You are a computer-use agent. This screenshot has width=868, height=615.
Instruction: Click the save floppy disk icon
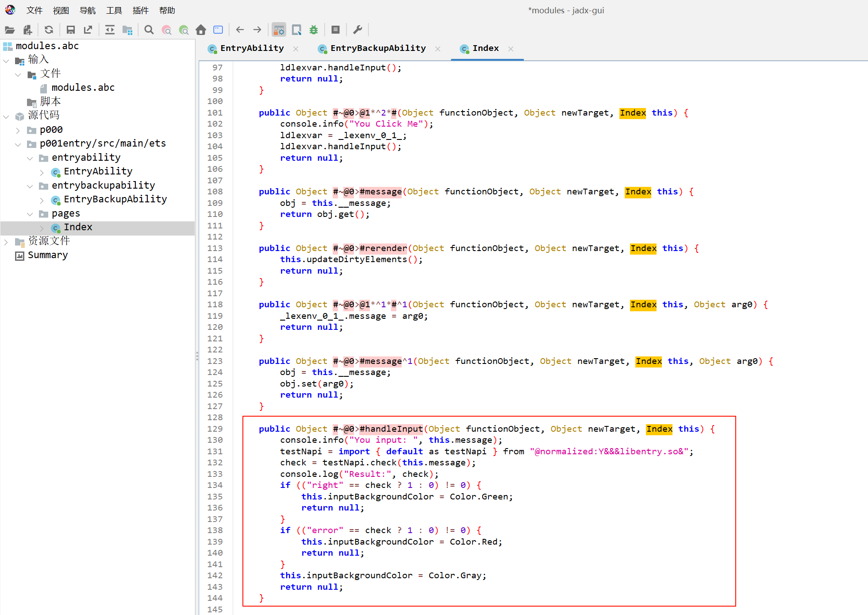70,30
